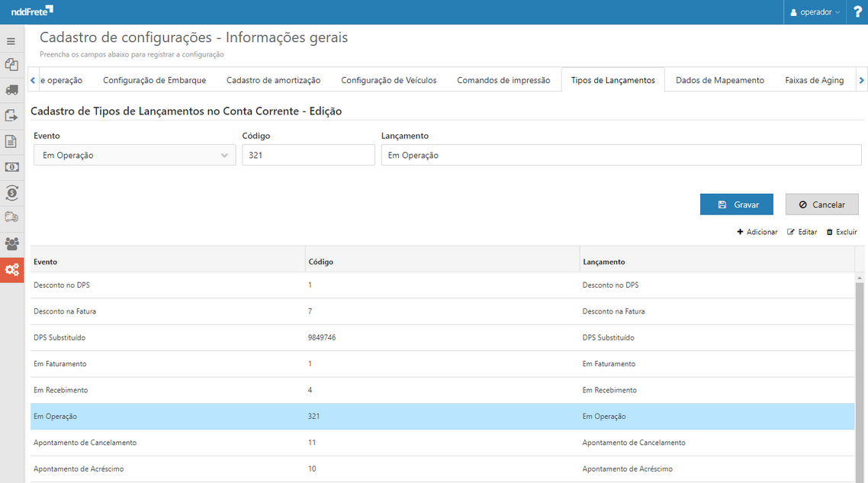Click the truck with gear sidebar icon
The height and width of the screenshot is (483, 868).
pyautogui.click(x=11, y=218)
